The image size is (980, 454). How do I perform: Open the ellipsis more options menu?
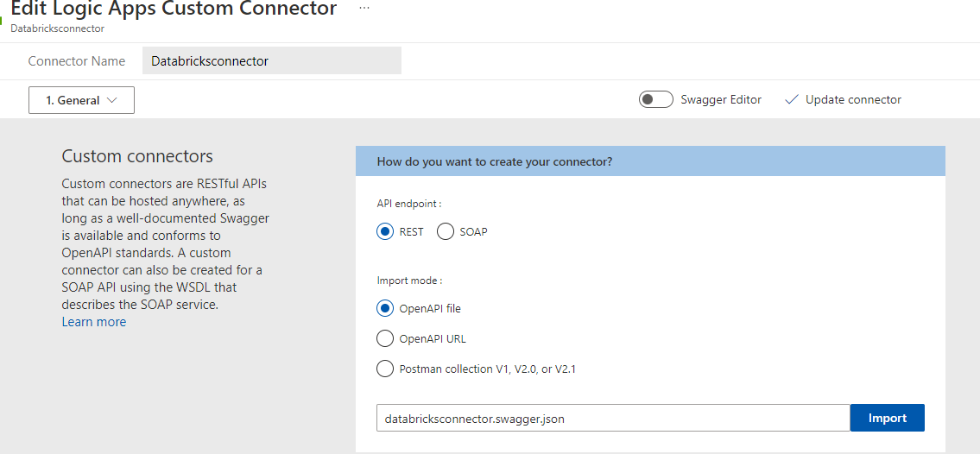click(x=364, y=8)
